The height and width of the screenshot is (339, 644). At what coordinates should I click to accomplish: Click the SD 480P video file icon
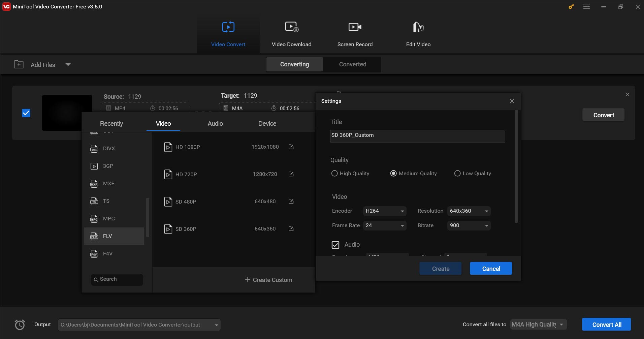click(168, 202)
